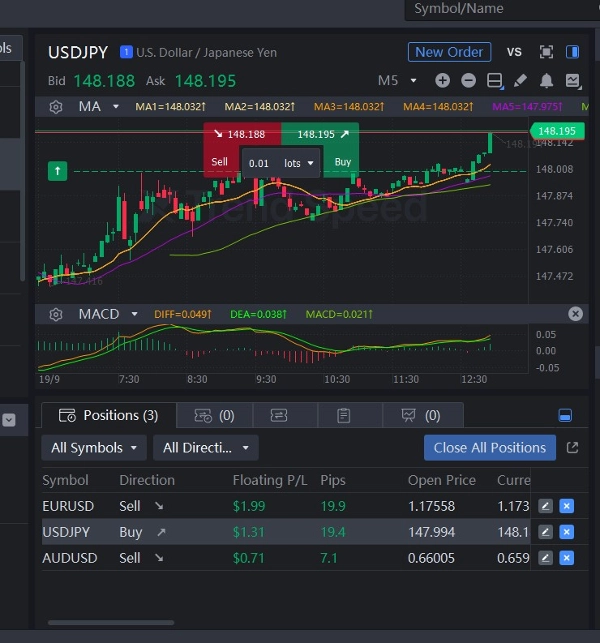This screenshot has height=643, width=600.
Task: Open the indicators chart icon
Action: pyautogui.click(x=572, y=80)
